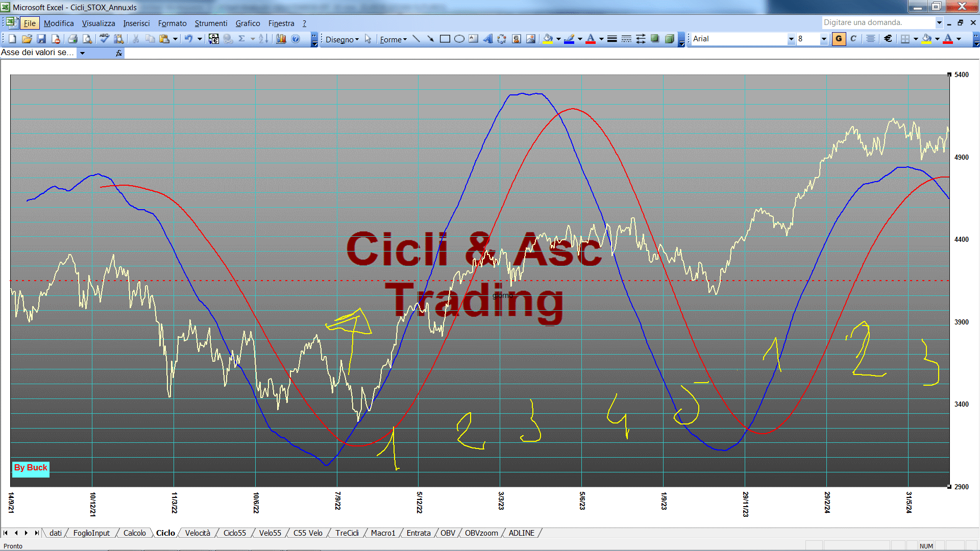
Task: Switch to the TreCicli sheet tab
Action: 347,533
